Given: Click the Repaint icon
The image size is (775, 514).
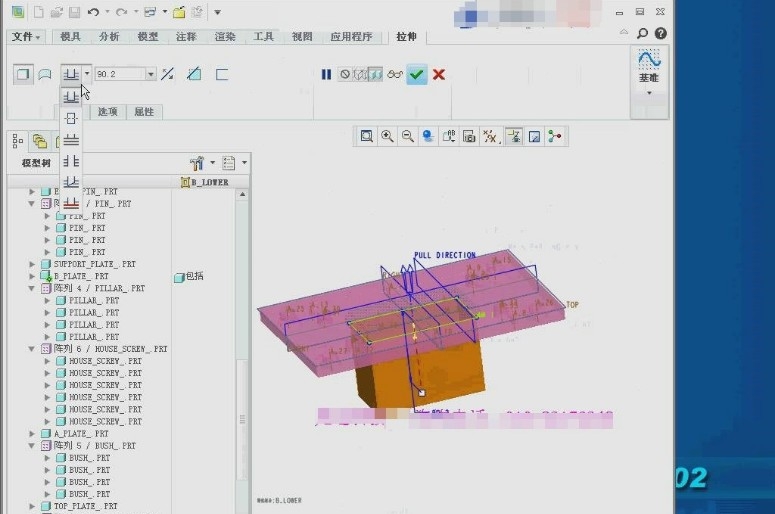Looking at the screenshot, I should pos(428,136).
